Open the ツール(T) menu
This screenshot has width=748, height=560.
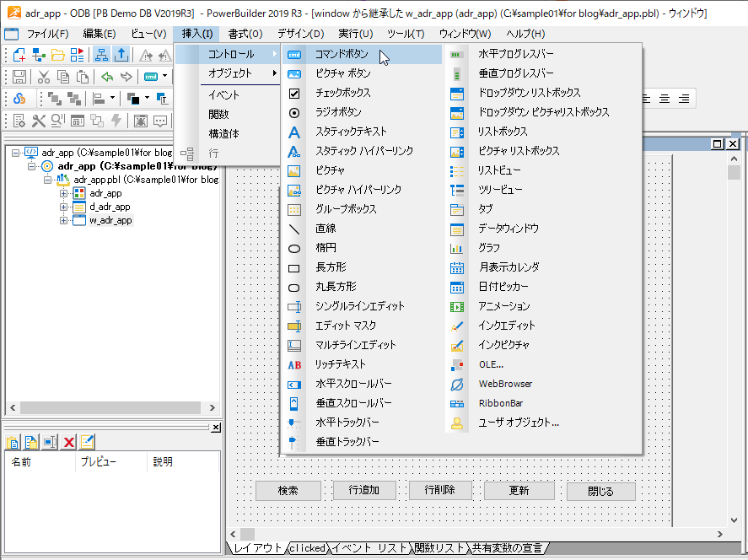pyautogui.click(x=405, y=34)
